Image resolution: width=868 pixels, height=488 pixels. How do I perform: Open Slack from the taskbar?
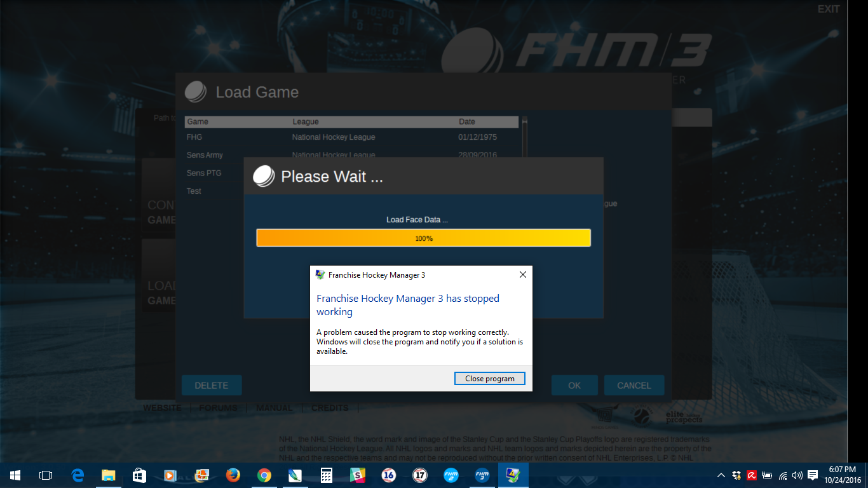[x=358, y=475]
